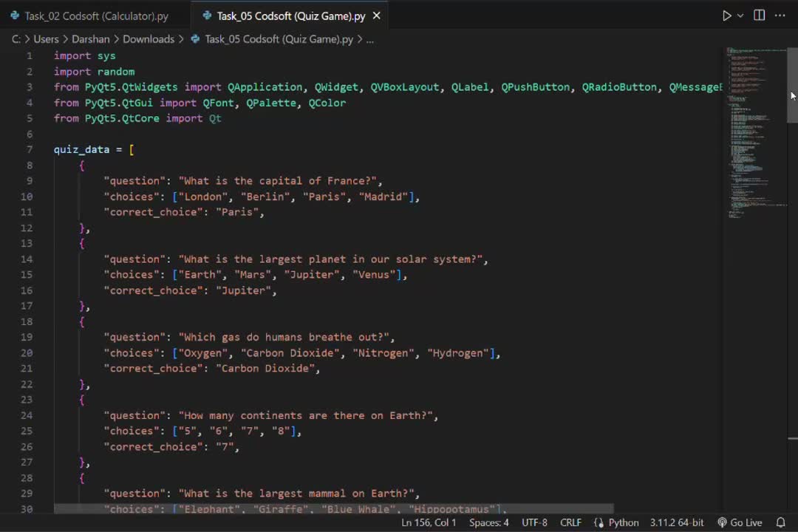
Task: Open the run options dropdown arrow
Action: [x=740, y=16]
